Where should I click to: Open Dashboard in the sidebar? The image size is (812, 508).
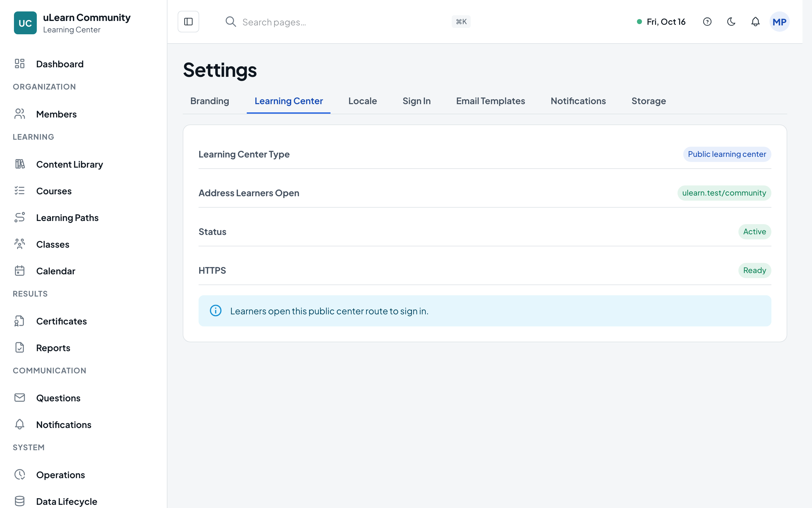click(x=83, y=64)
